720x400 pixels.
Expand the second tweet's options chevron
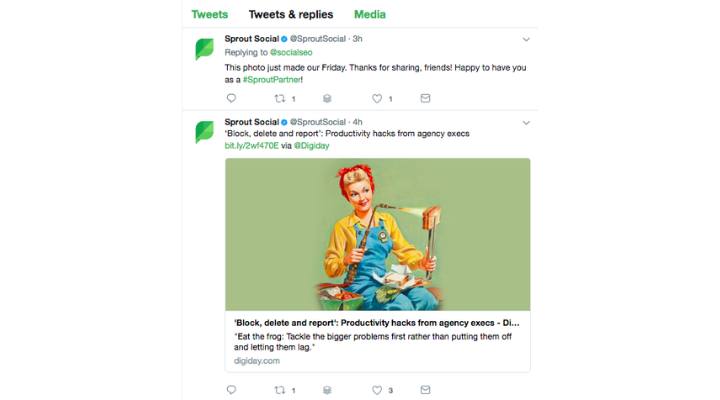526,122
